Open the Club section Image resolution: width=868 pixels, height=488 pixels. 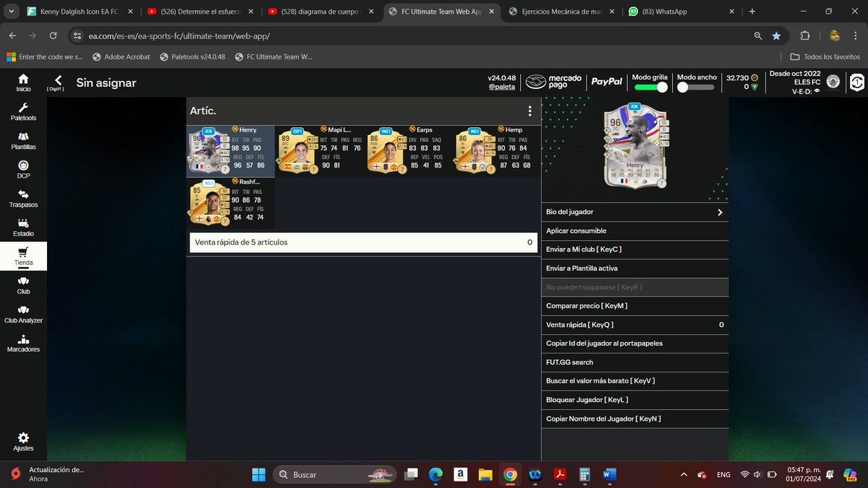coord(23,285)
